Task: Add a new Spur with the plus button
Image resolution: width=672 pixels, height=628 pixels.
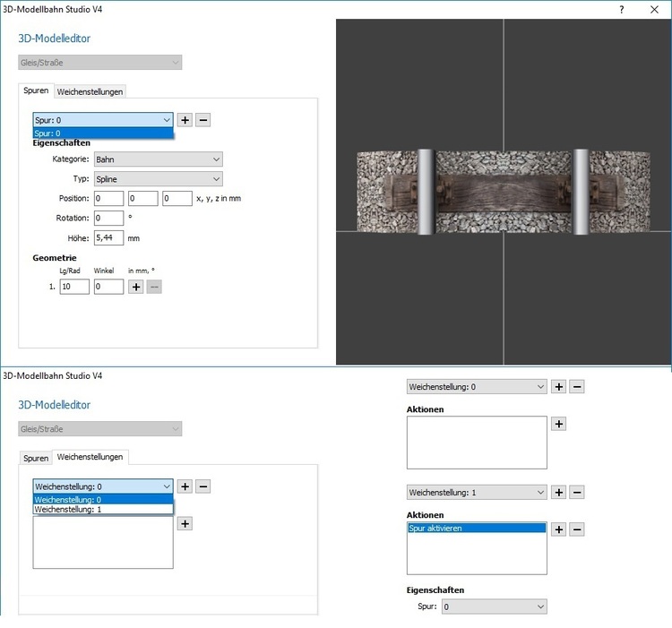Action: tap(185, 120)
